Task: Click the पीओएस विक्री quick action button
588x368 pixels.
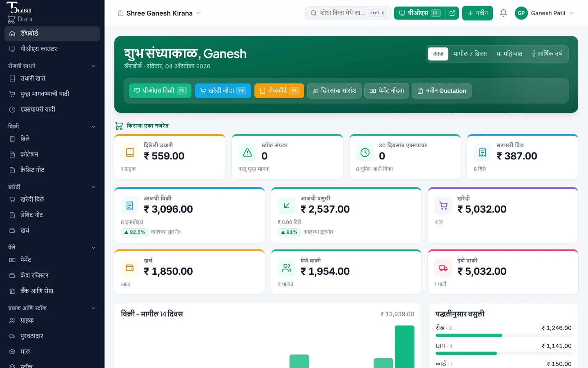Action: coord(160,91)
